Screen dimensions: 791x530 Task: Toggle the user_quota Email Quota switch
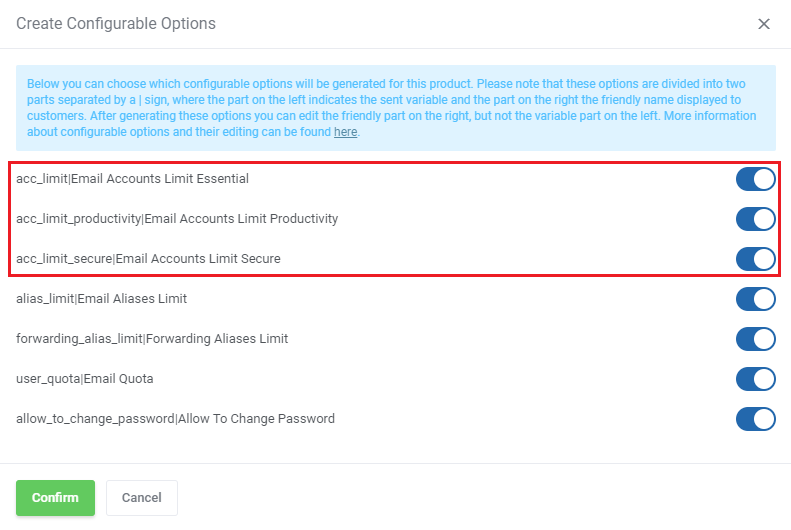point(755,379)
